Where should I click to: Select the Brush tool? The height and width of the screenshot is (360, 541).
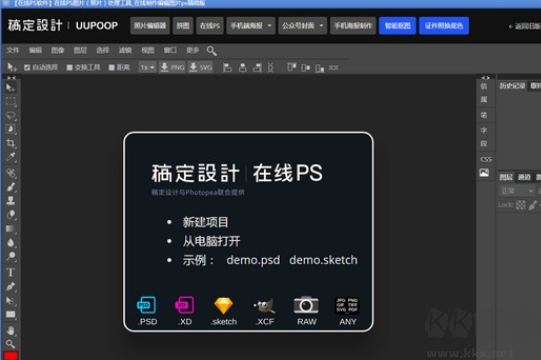coord(10,187)
